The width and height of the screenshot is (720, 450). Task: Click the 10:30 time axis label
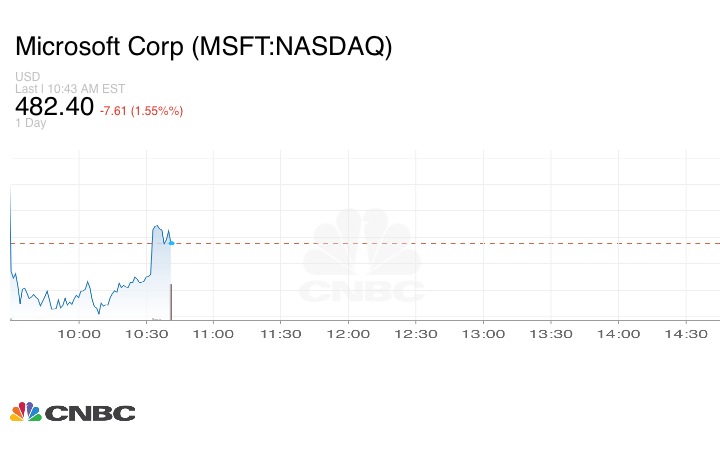146,334
